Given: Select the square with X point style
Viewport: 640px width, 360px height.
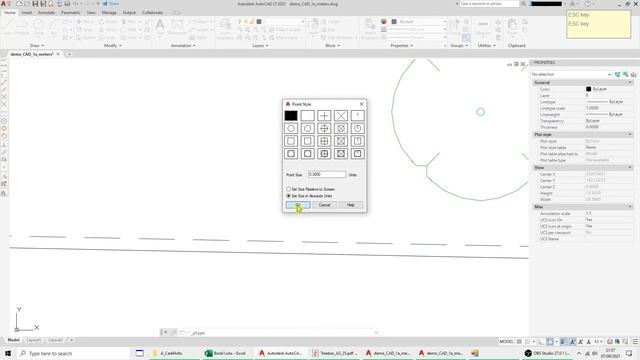Looking at the screenshot, I should 341,141.
